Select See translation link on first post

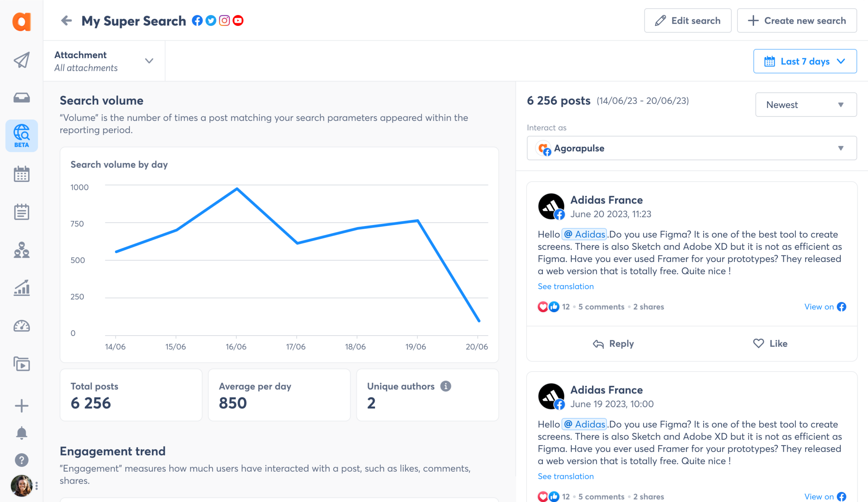click(x=566, y=286)
